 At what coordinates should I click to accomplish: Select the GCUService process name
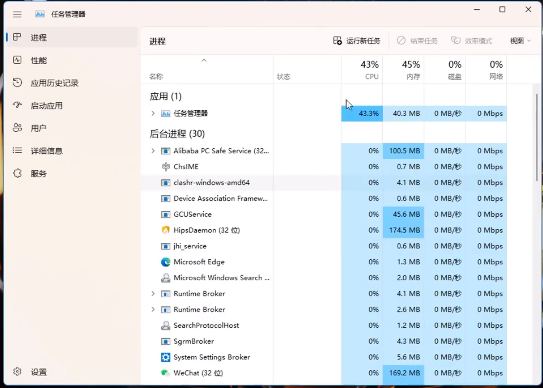tap(193, 214)
